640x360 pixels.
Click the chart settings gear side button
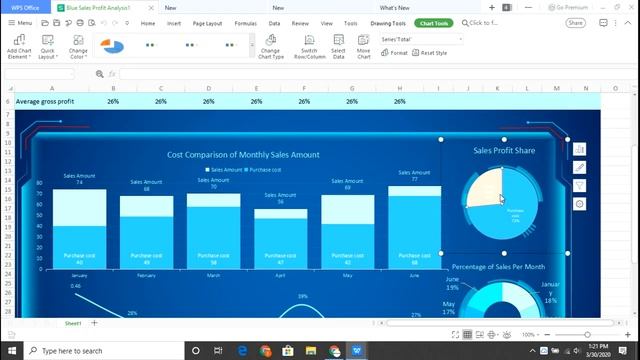click(579, 204)
